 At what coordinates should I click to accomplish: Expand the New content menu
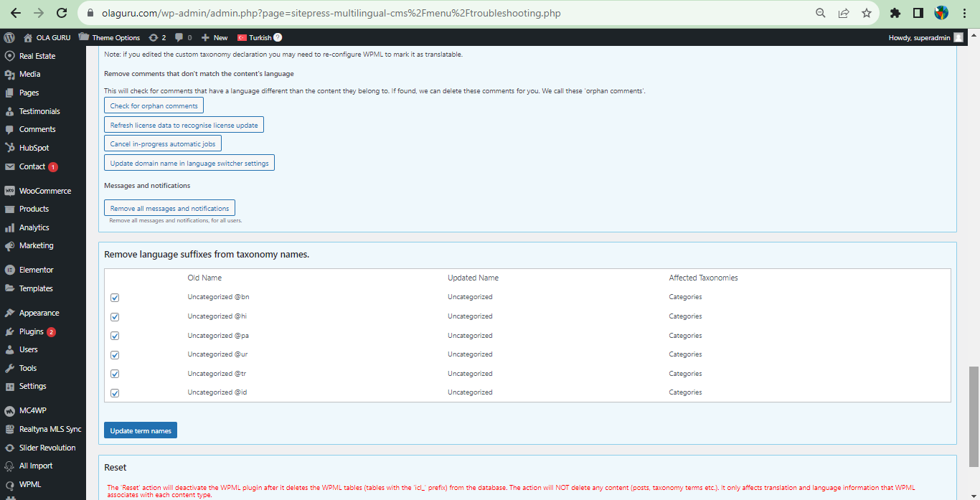[215, 37]
